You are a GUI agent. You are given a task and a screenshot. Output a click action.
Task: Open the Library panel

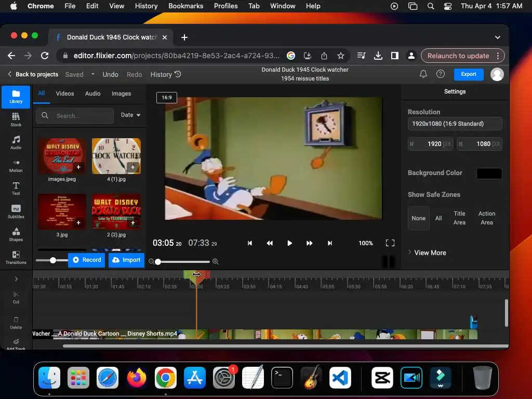click(x=16, y=97)
